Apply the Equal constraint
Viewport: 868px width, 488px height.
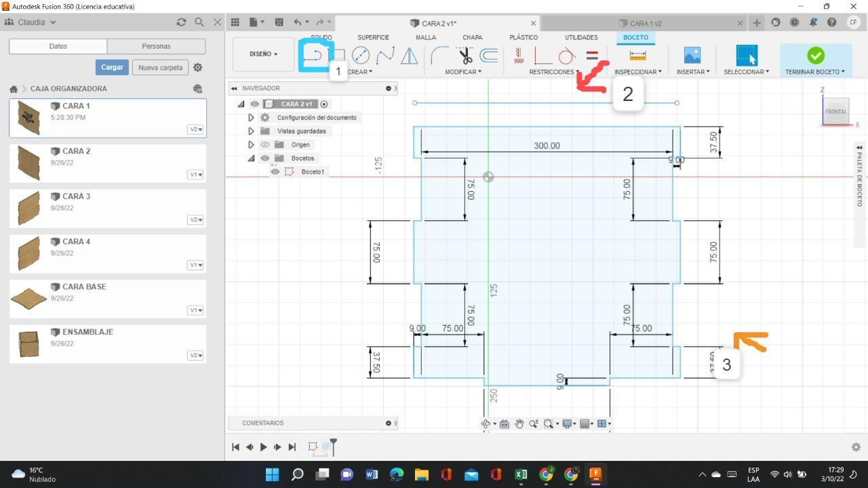tap(592, 55)
